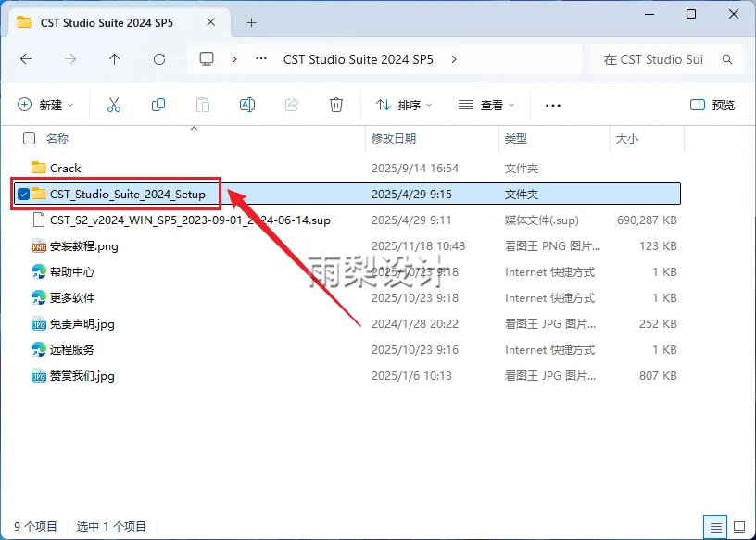756x540 pixels.
Task: Close the CST Studio Suite 2024 SP5 tab
Action: pyautogui.click(x=210, y=22)
